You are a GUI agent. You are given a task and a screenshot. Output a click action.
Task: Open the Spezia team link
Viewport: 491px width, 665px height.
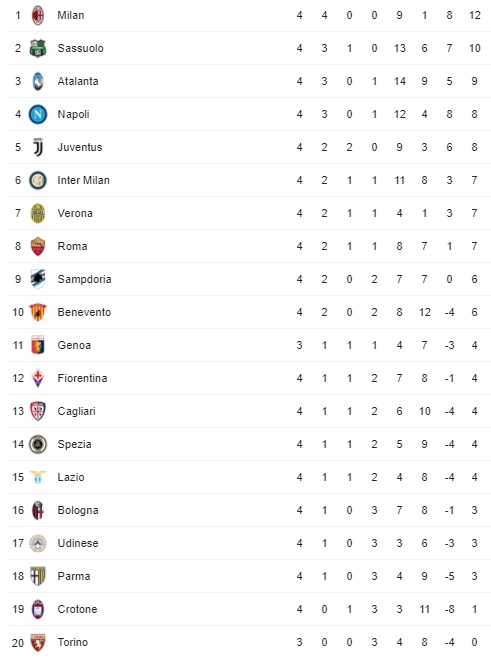(x=75, y=444)
